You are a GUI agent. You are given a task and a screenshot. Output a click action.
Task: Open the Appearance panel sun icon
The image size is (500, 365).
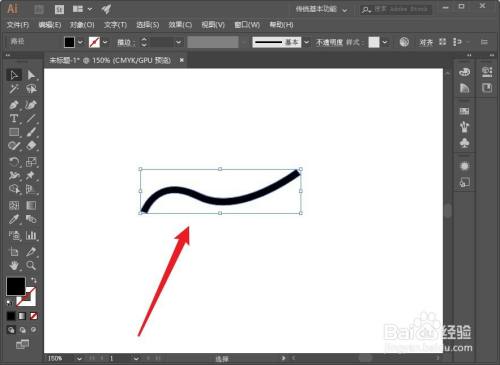tap(464, 166)
